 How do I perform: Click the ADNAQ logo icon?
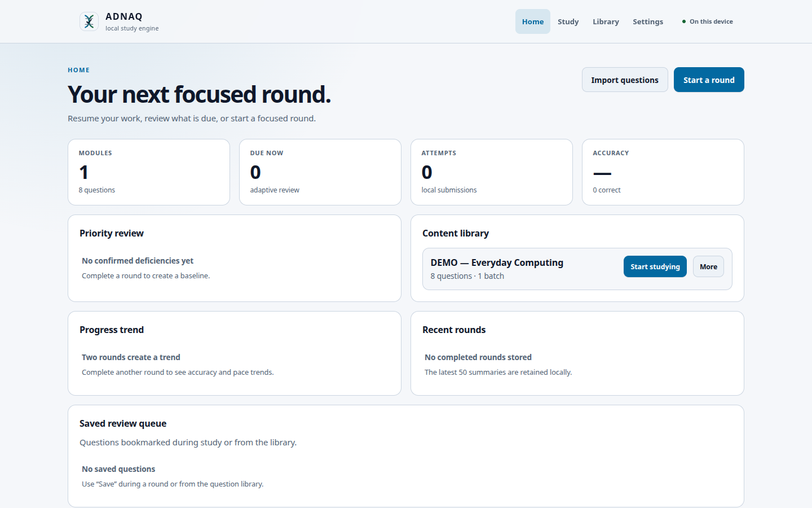89,21
